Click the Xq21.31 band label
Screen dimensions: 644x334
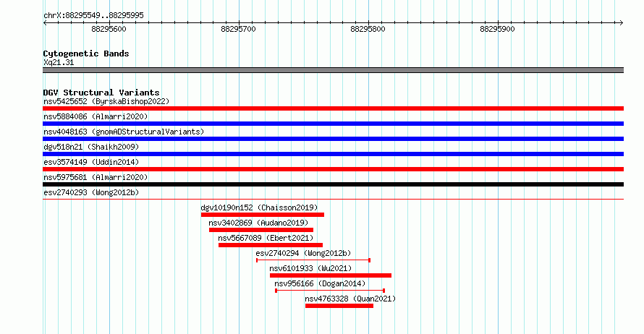59,62
